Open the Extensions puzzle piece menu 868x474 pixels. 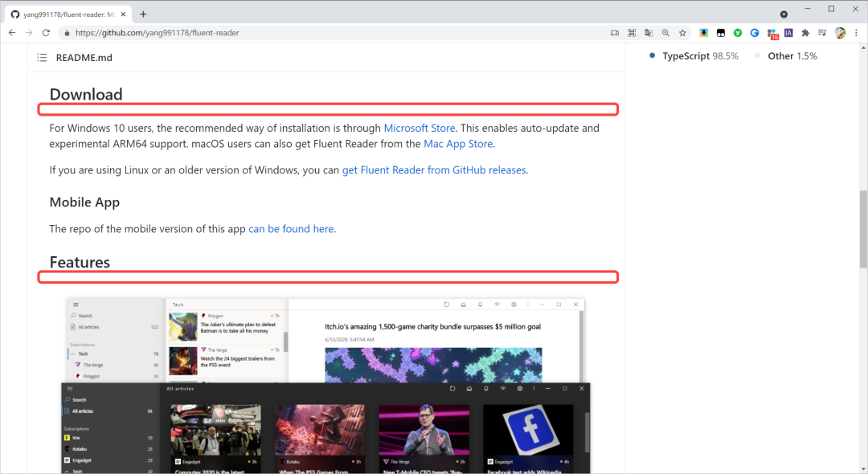pyautogui.click(x=805, y=33)
